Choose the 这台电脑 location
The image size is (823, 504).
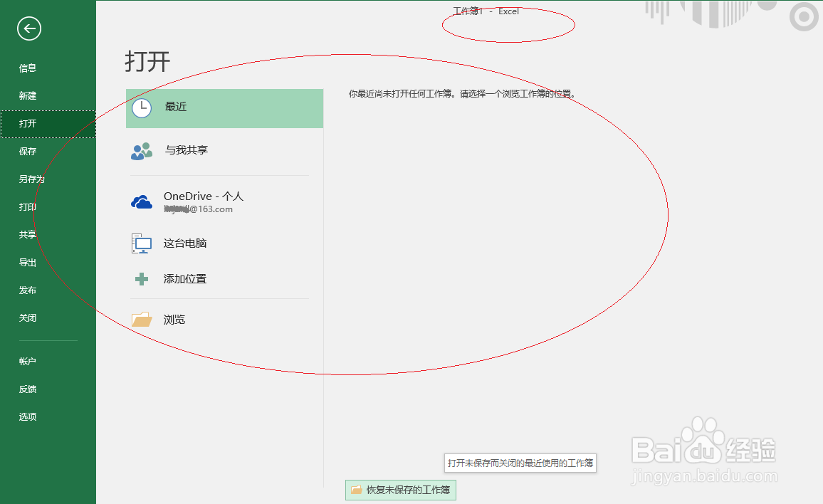click(x=185, y=243)
